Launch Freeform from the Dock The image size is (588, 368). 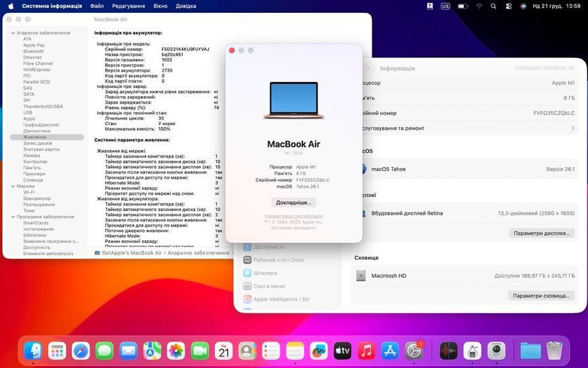319,352
